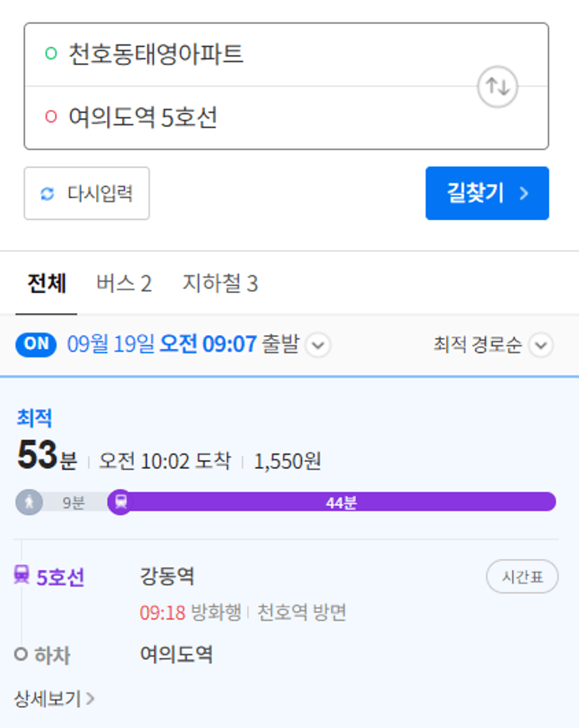Switch to the 버스 2 tab

[124, 284]
